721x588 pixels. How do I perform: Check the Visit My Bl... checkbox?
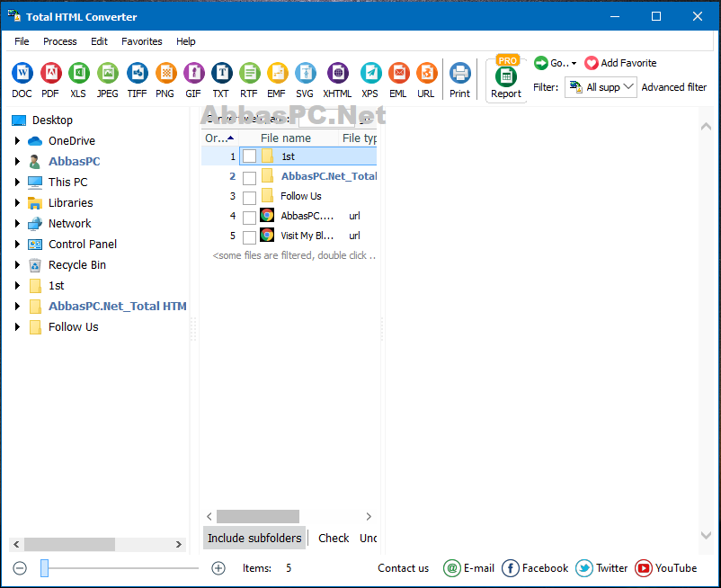tap(249, 237)
